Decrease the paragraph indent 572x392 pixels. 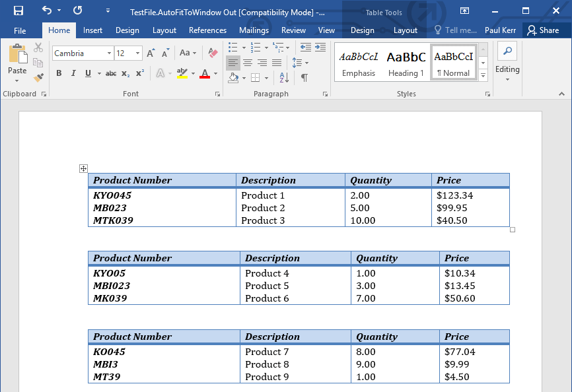pyautogui.click(x=306, y=47)
